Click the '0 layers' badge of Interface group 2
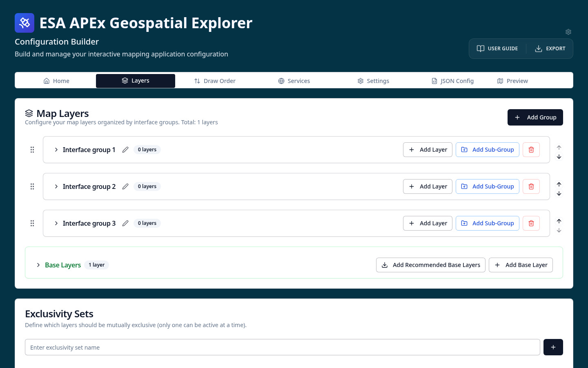588x368 pixels. pos(147,186)
